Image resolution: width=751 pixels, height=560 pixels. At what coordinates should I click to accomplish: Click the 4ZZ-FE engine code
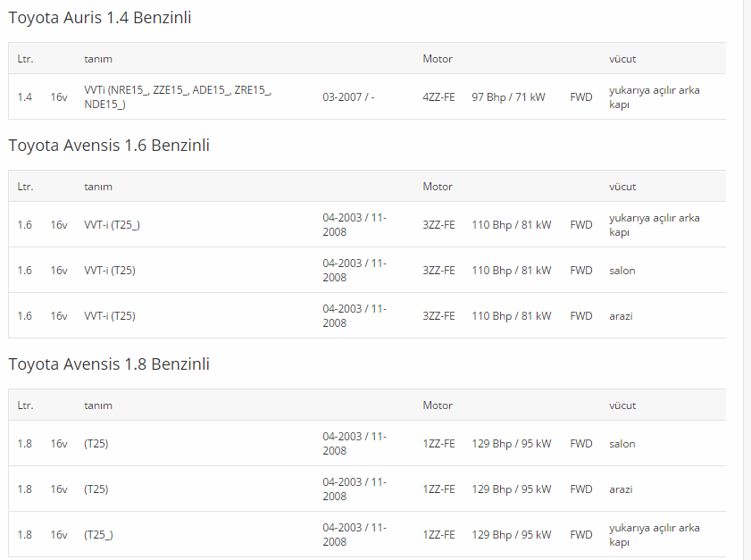coord(438,97)
